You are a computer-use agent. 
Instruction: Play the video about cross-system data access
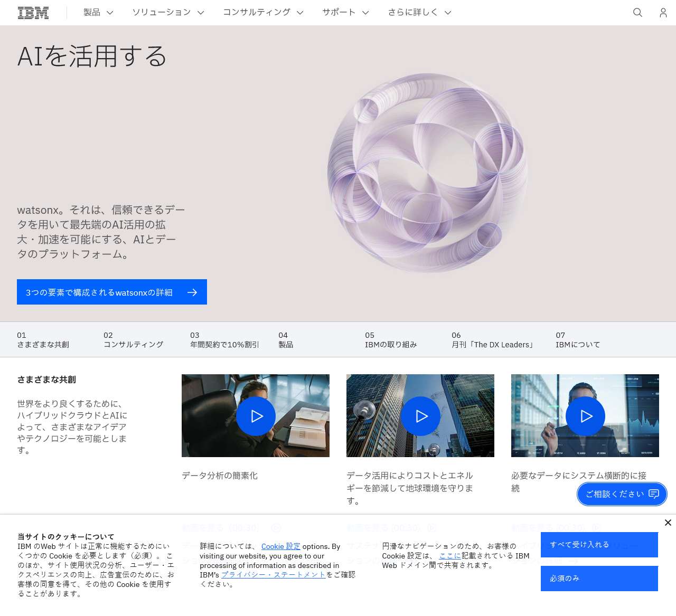[585, 416]
